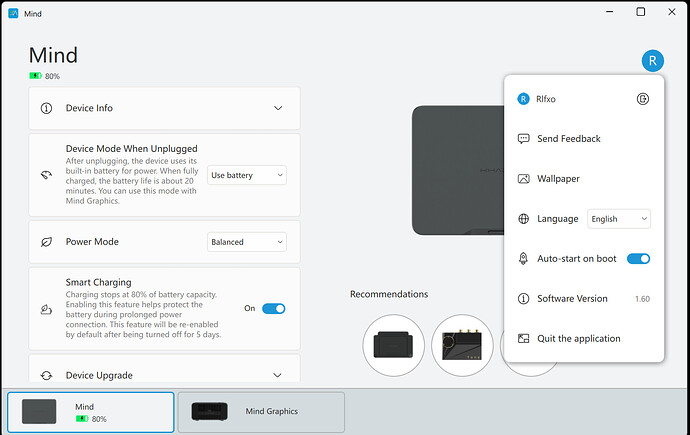Choose Quit the application

point(578,339)
